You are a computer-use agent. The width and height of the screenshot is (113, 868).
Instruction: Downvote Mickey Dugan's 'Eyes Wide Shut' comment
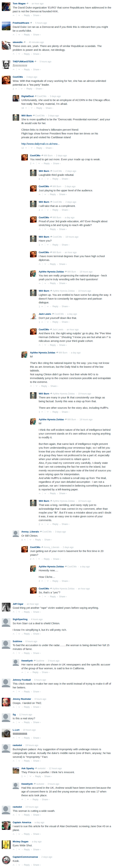click(x=20, y=849)
